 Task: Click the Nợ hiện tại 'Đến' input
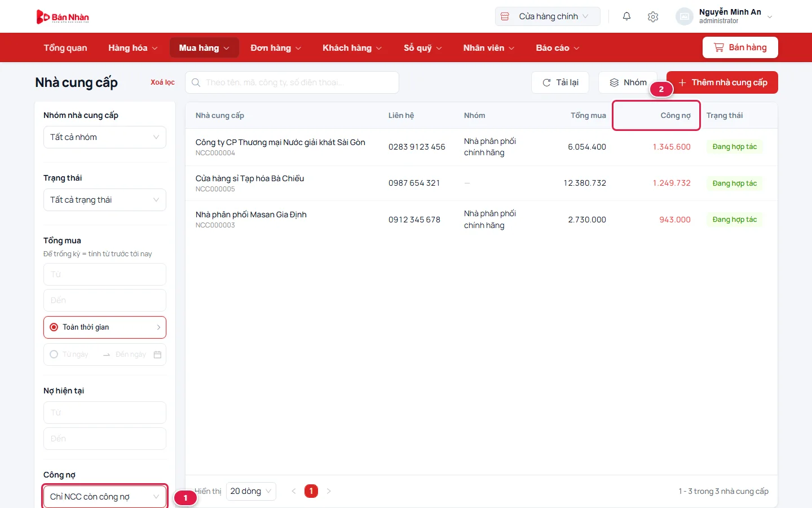[x=105, y=439]
